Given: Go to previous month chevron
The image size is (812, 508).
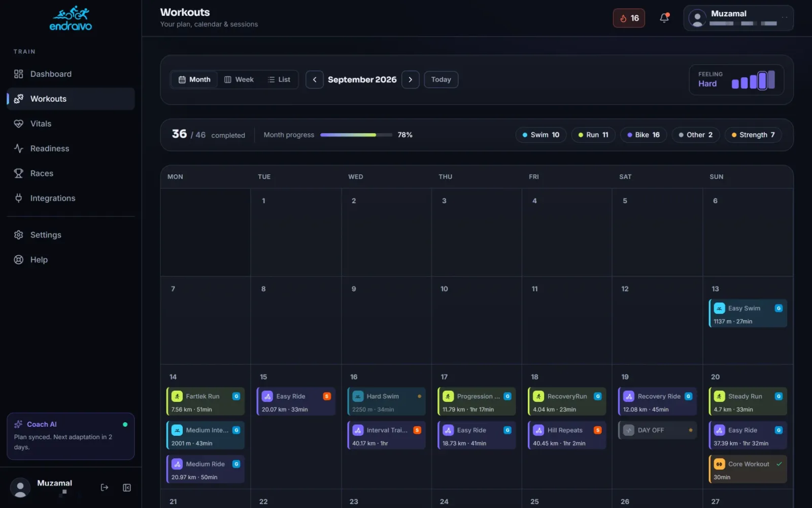Looking at the screenshot, I should tap(315, 80).
